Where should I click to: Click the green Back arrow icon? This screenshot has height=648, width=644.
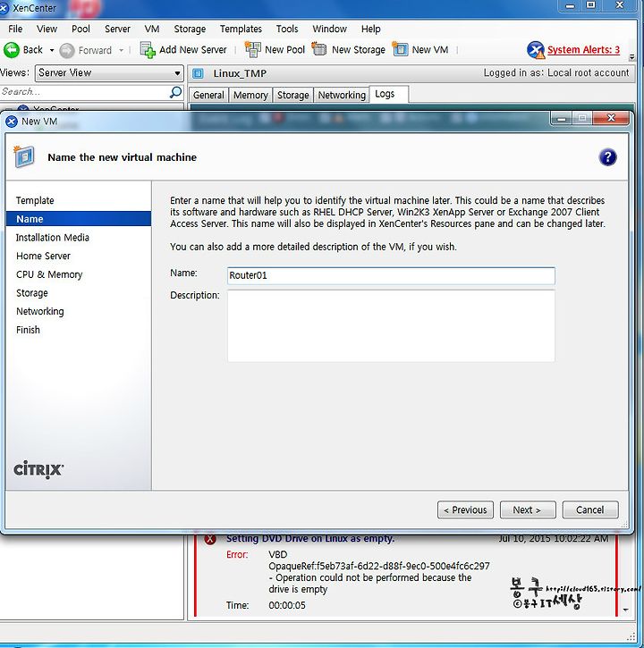pyautogui.click(x=11, y=50)
